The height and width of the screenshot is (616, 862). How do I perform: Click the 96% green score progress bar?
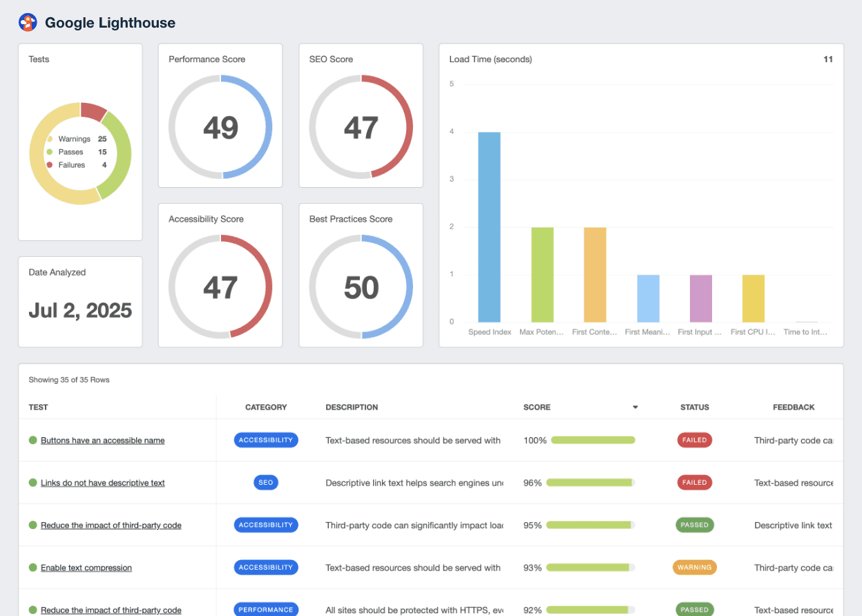click(x=590, y=482)
